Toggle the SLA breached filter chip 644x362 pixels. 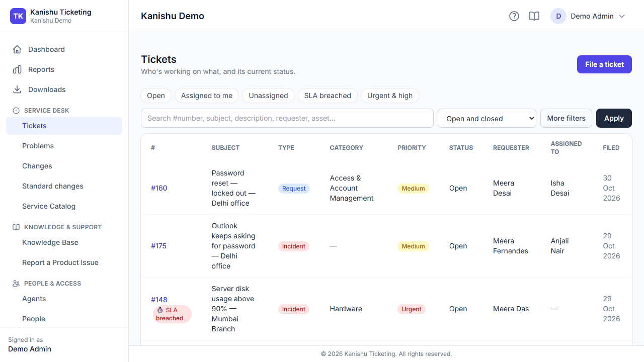coord(328,96)
